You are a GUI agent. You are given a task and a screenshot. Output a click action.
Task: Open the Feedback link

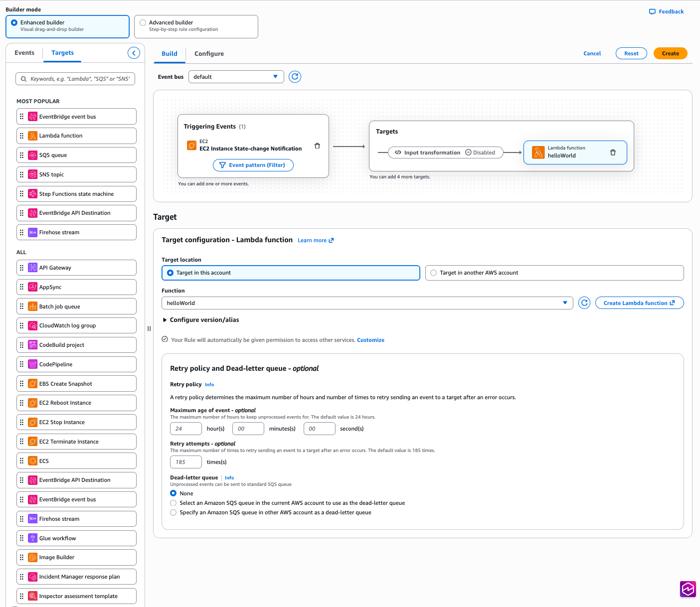667,11
